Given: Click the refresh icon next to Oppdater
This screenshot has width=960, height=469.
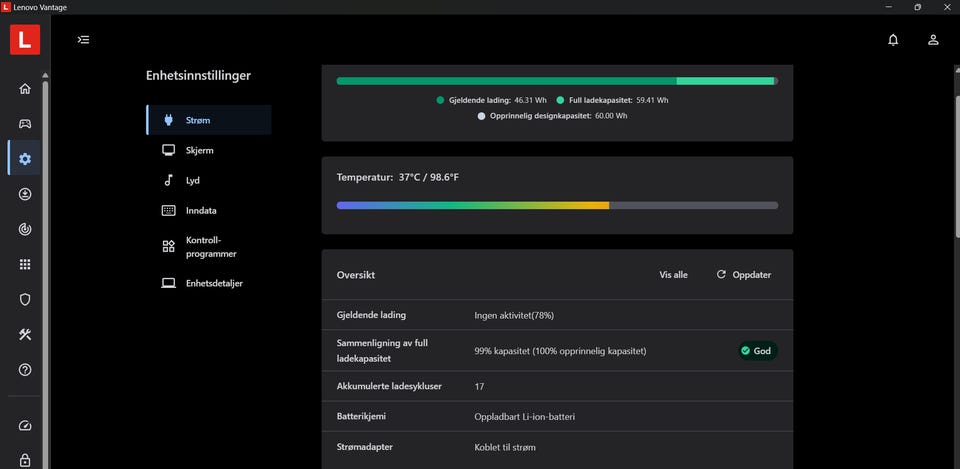Looking at the screenshot, I should pos(721,275).
